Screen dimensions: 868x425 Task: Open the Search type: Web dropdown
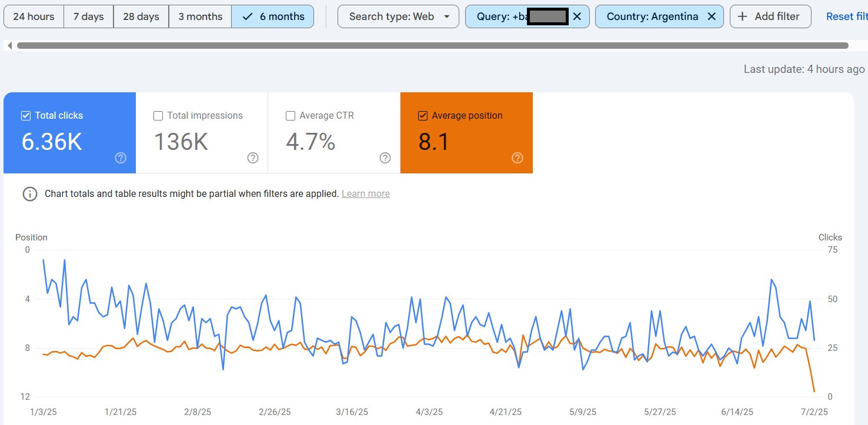tap(398, 16)
